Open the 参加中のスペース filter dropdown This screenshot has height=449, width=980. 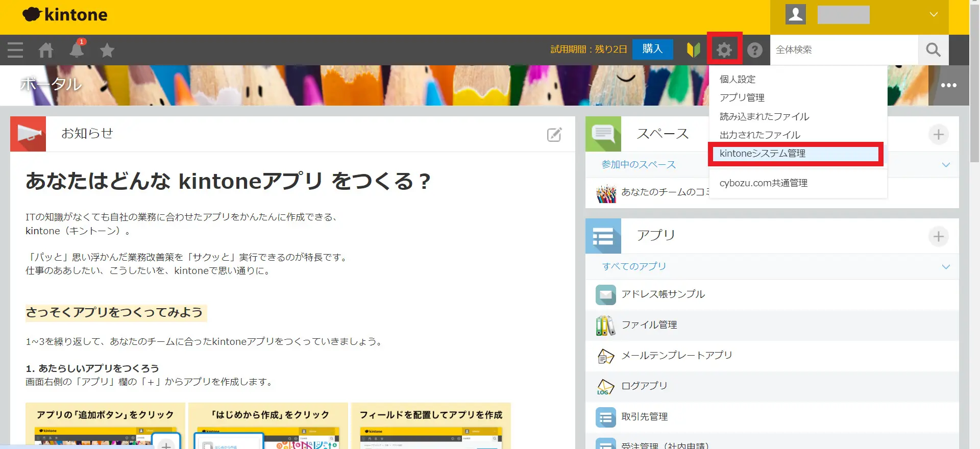pos(638,164)
